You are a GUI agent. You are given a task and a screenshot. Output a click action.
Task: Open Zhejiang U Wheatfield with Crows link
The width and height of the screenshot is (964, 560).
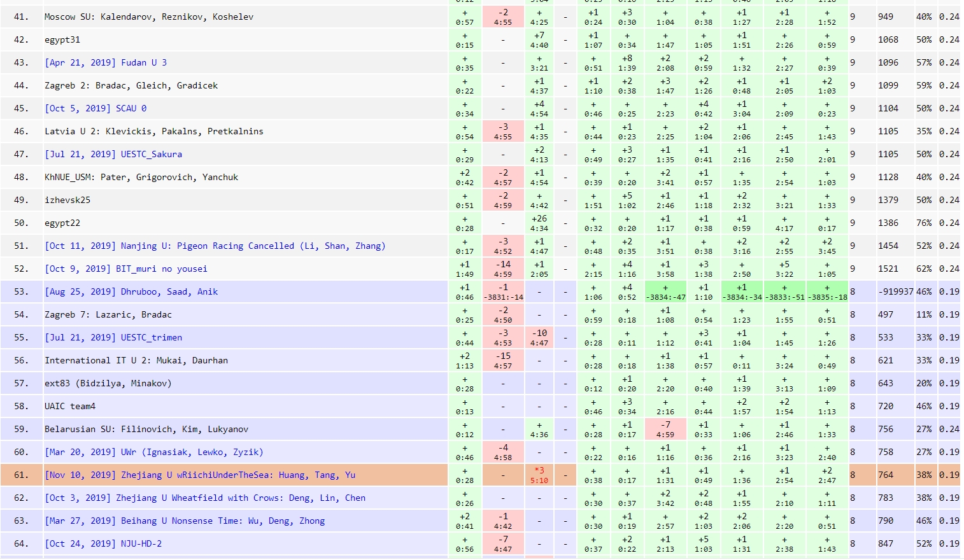(205, 498)
